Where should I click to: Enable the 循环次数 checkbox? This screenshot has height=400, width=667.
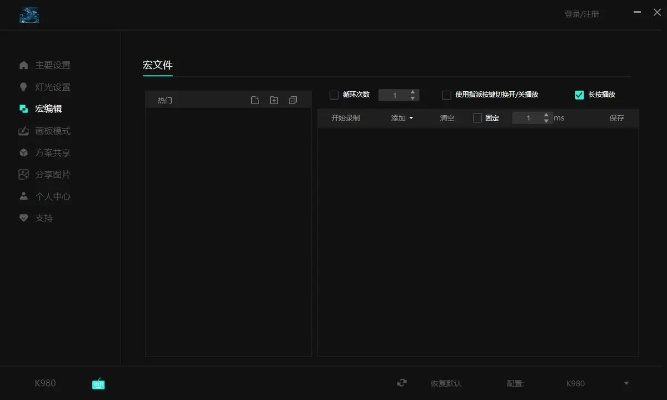[x=334, y=95]
